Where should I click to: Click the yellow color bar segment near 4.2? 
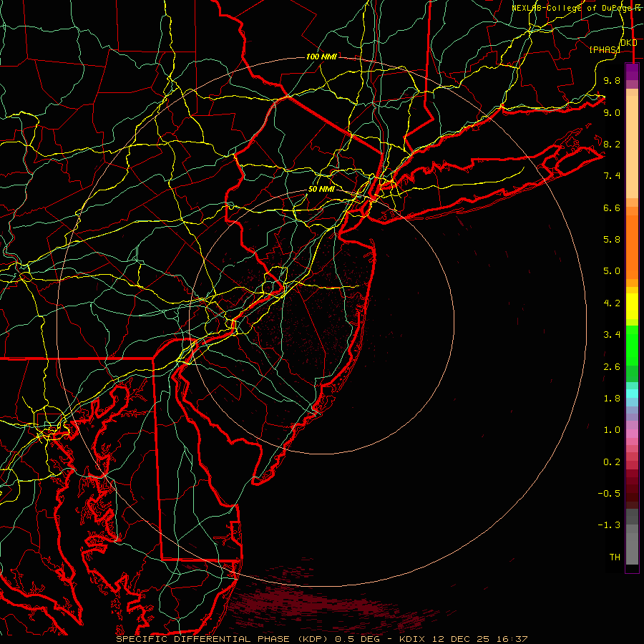point(632,306)
